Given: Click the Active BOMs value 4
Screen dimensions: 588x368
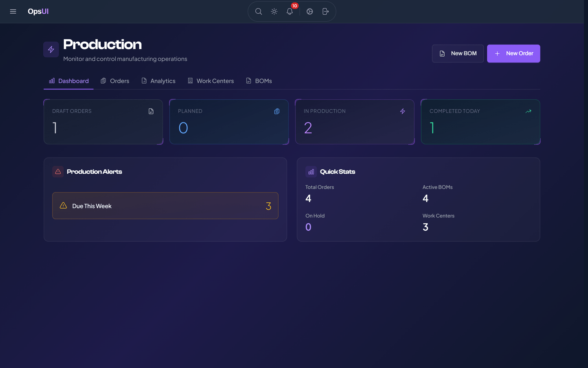Looking at the screenshot, I should click(426, 198).
